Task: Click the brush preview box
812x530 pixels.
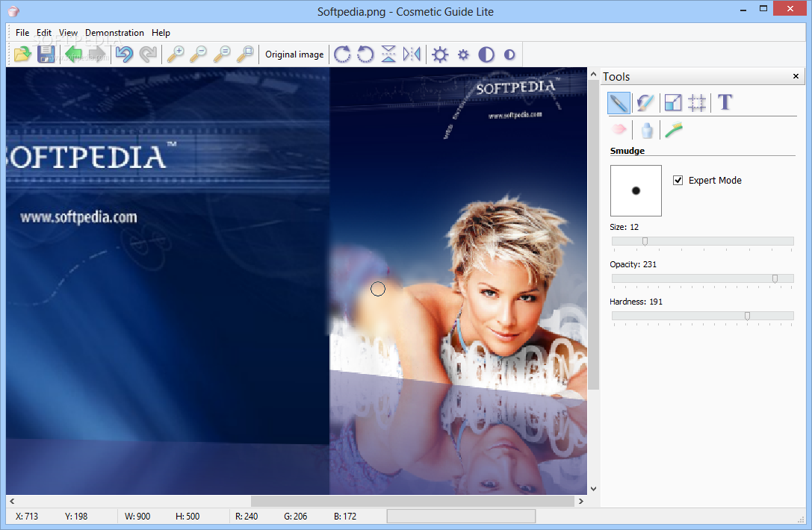Action: coord(636,190)
